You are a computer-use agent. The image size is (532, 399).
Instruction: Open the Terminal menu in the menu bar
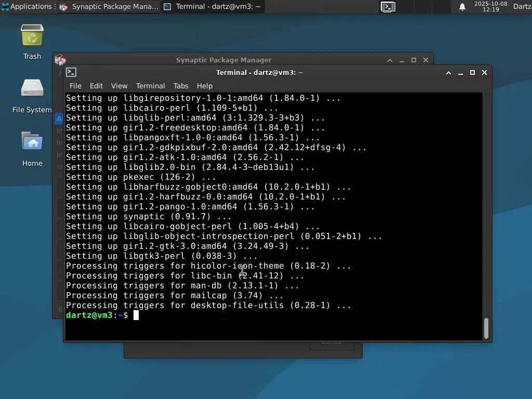click(x=150, y=86)
